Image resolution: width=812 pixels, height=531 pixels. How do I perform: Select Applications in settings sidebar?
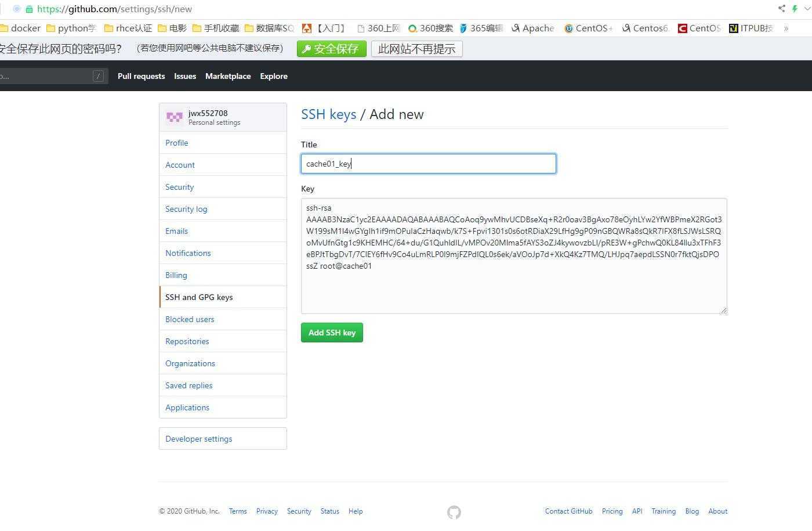pyautogui.click(x=223, y=407)
